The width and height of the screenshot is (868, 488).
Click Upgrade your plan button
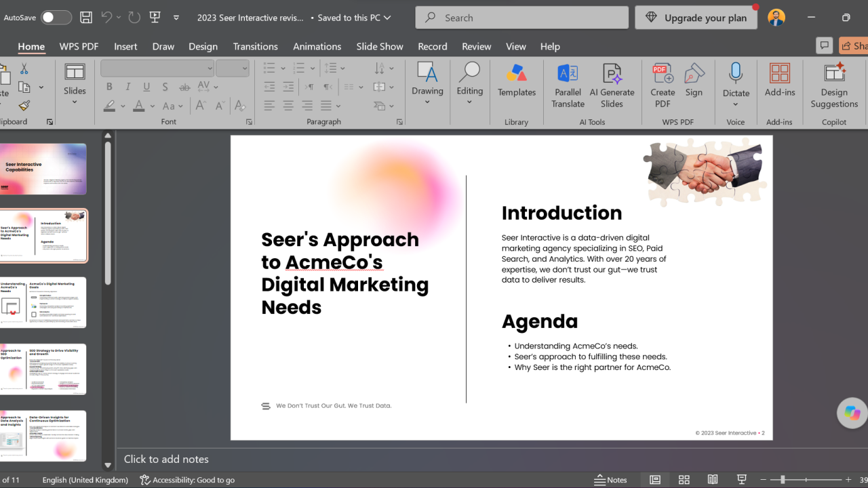coord(697,18)
